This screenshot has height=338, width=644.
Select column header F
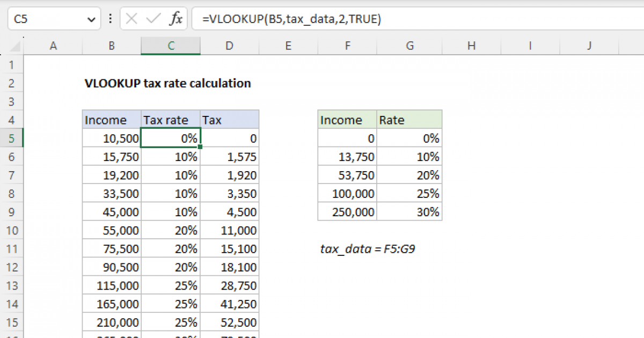347,46
